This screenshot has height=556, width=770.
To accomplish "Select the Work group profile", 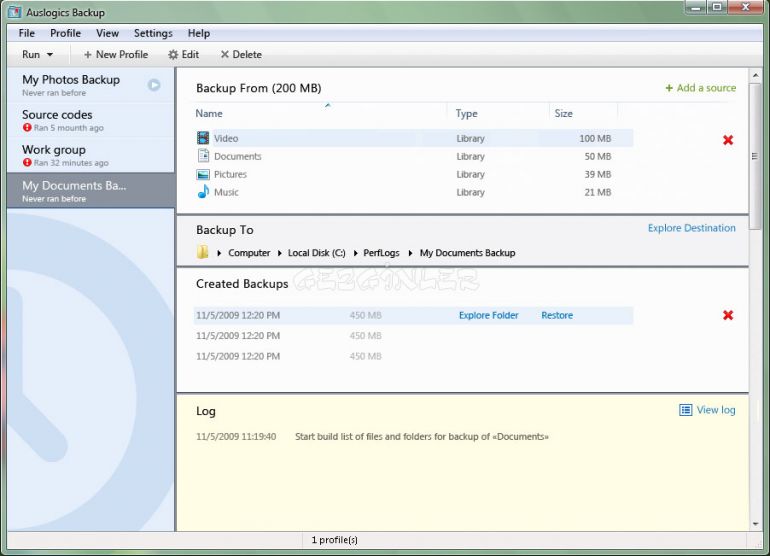I will [91, 155].
